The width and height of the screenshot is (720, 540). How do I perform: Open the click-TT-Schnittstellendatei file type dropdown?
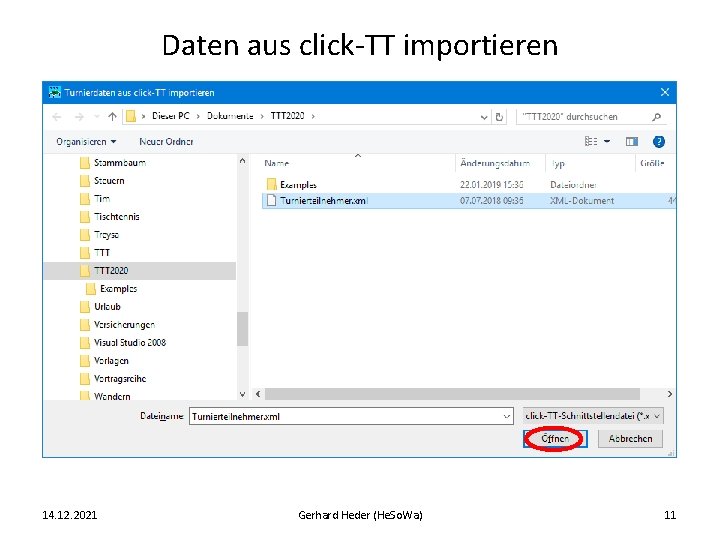[x=593, y=416]
